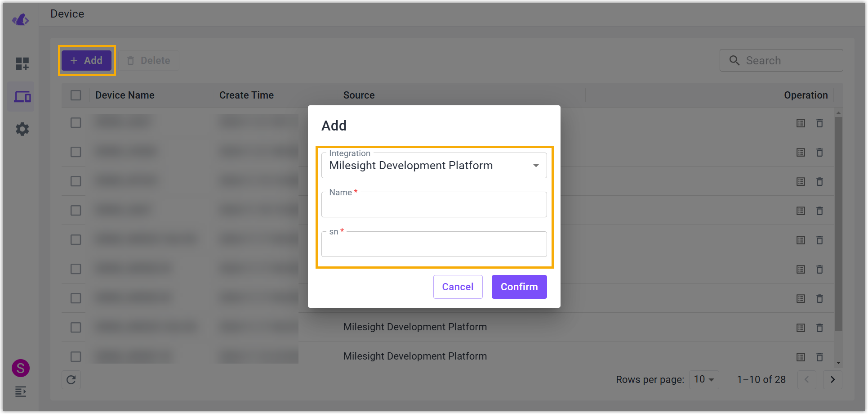The height and width of the screenshot is (414, 868).
Task: Check the ninth device row checkbox
Action: (76, 356)
